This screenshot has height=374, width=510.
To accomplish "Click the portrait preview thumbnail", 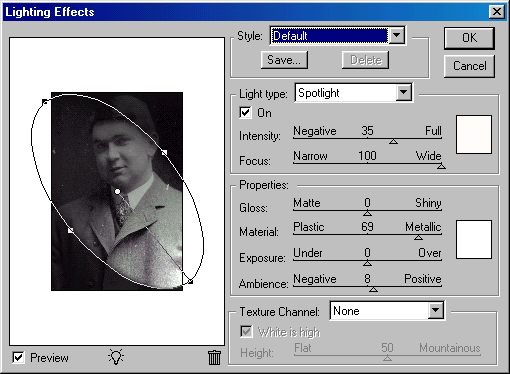I will (x=117, y=191).
